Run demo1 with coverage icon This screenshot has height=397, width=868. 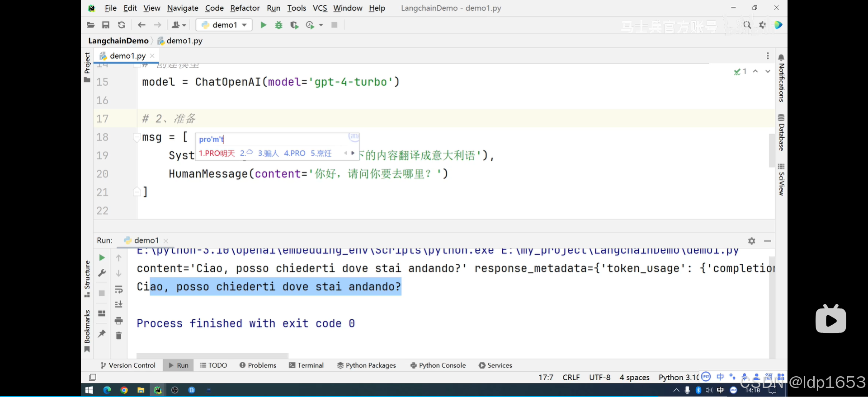click(x=294, y=25)
